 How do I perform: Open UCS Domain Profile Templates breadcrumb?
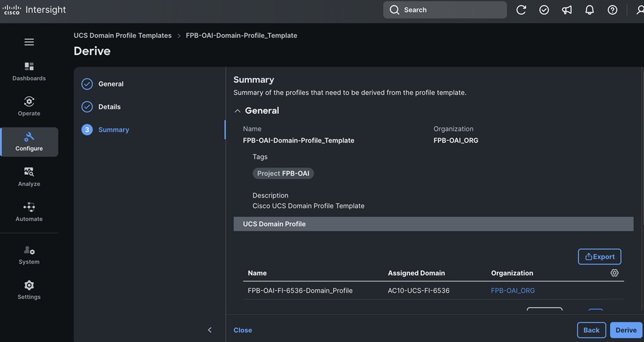tap(122, 35)
